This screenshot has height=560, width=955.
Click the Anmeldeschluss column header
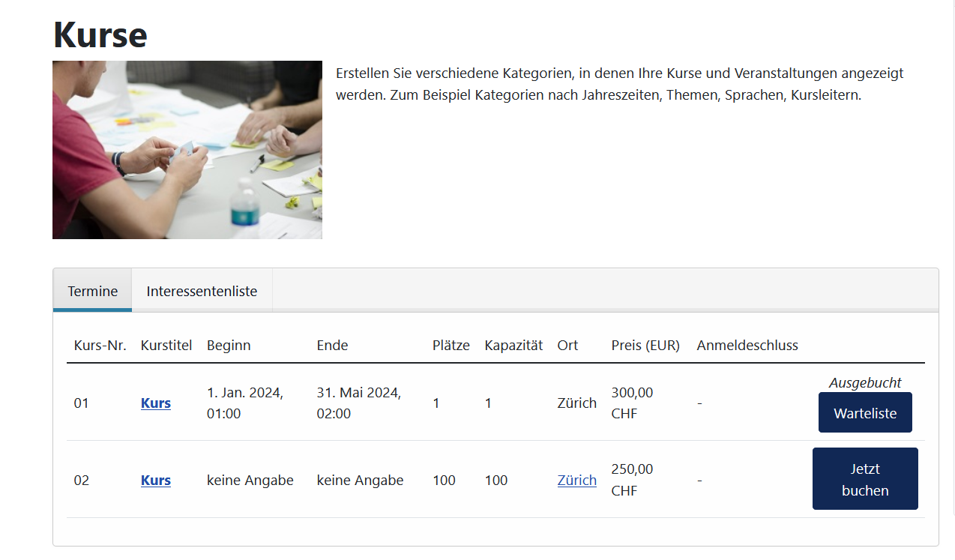(747, 346)
